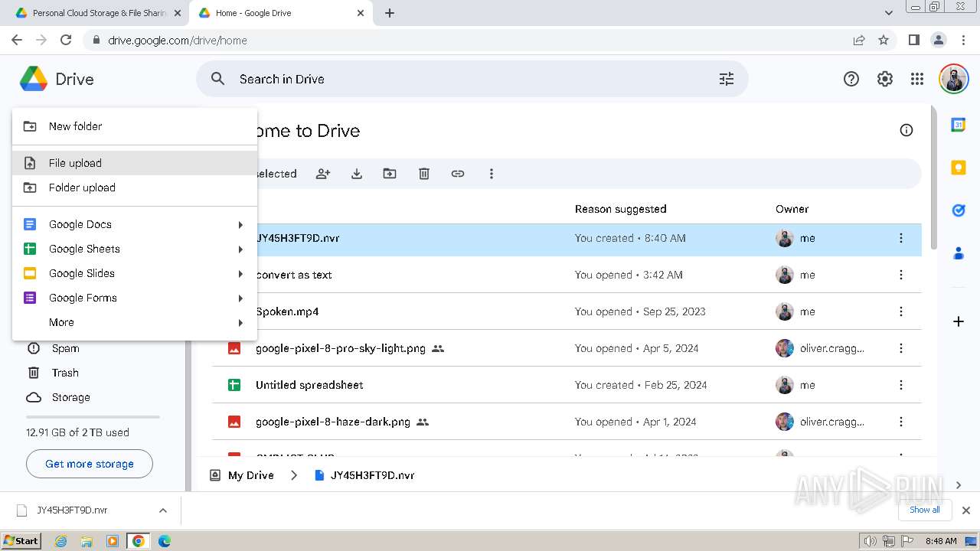
Task: Open Google Docs submenu item
Action: (x=135, y=224)
